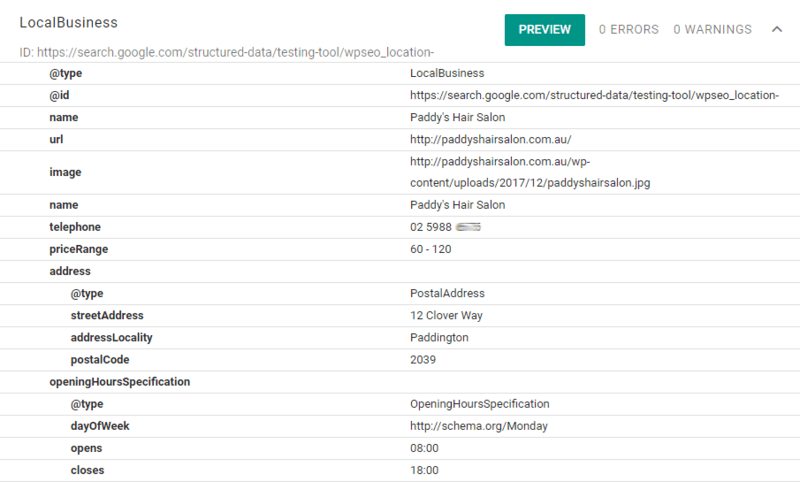
Task: Click the addressLocality Paddington row
Action: [400, 338]
